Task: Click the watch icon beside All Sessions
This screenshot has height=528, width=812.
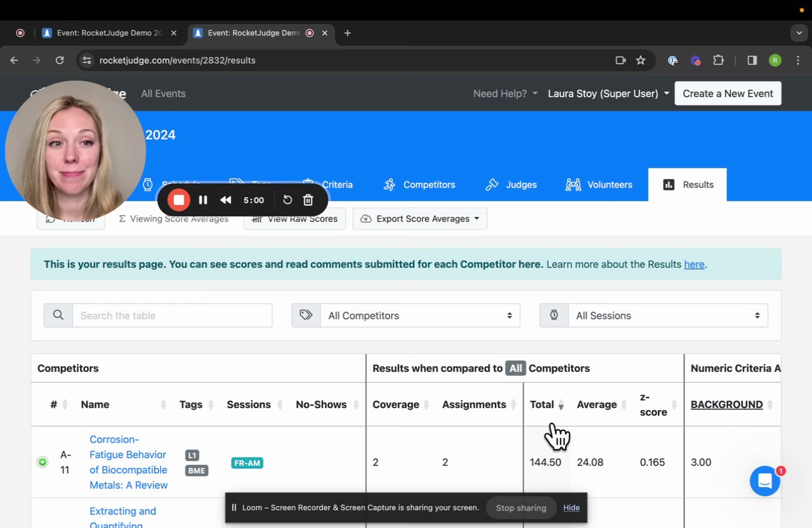Action: [x=554, y=315]
